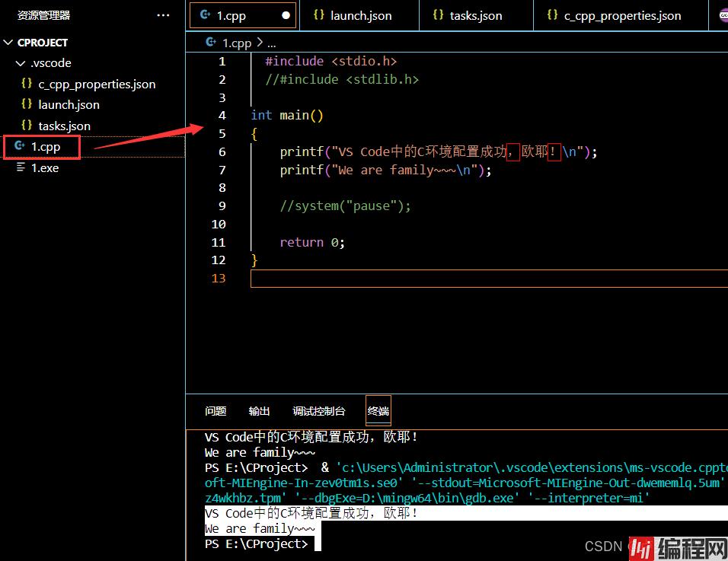The height and width of the screenshot is (561, 728).
Task: Switch to the tasks.json editor tab
Action: 476,15
